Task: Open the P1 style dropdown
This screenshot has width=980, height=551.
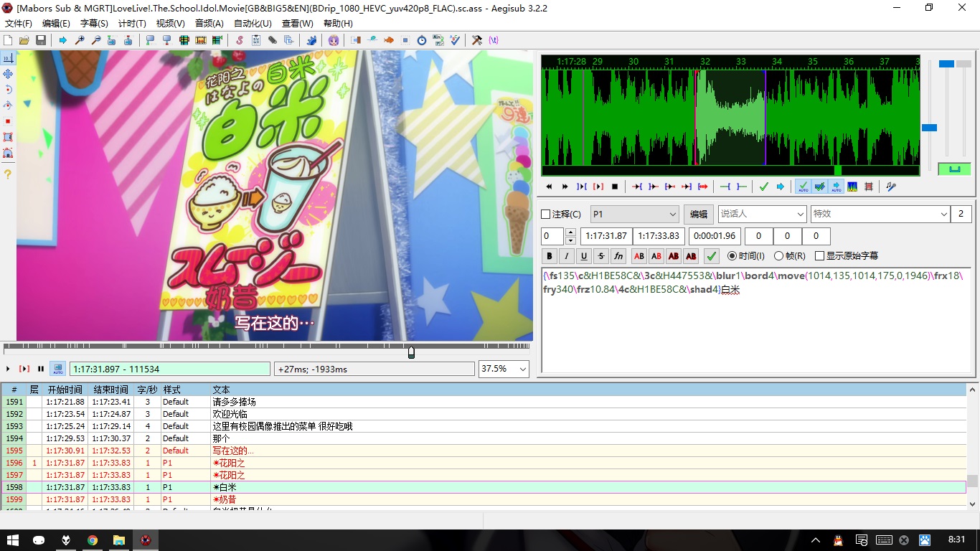Action: click(634, 214)
